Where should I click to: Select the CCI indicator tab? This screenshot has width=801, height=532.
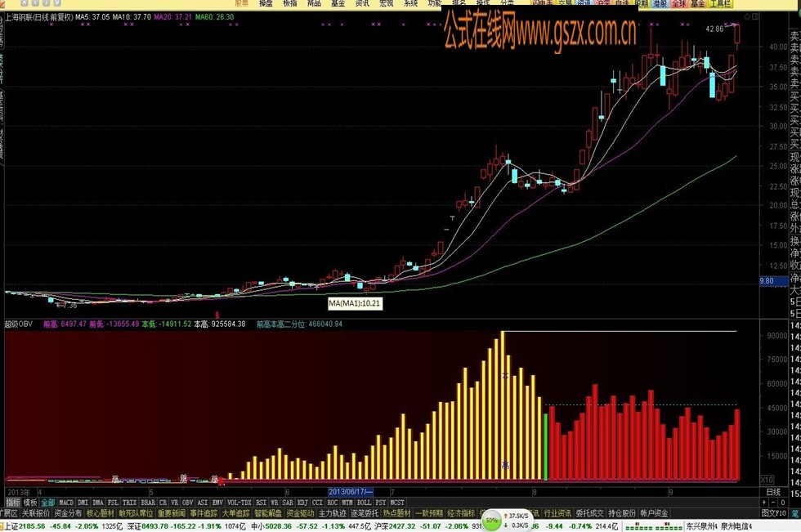pos(317,503)
